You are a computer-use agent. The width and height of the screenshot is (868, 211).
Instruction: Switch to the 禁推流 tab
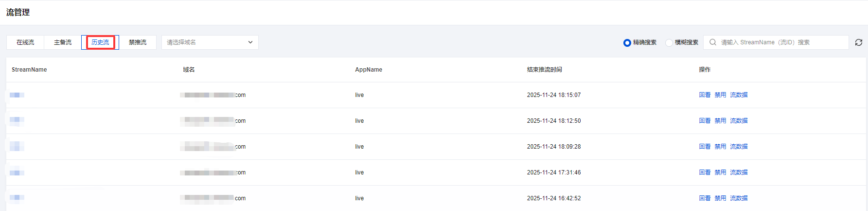(x=138, y=42)
